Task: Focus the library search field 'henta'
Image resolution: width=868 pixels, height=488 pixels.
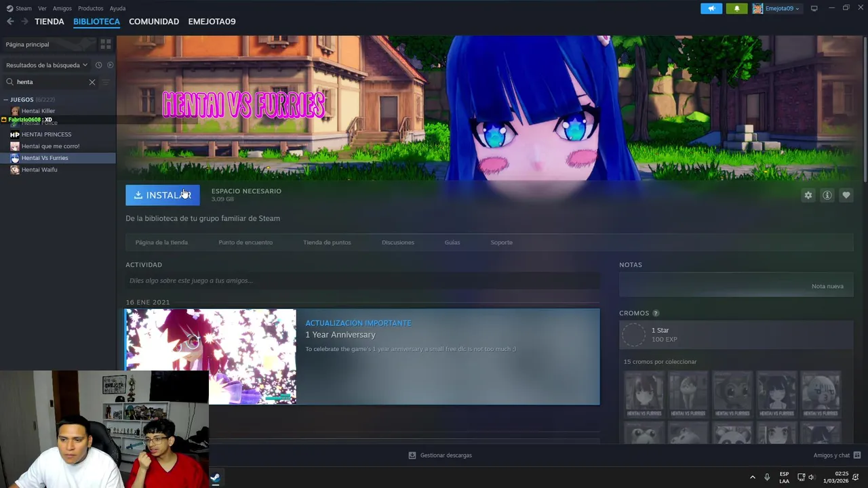Action: pos(51,82)
